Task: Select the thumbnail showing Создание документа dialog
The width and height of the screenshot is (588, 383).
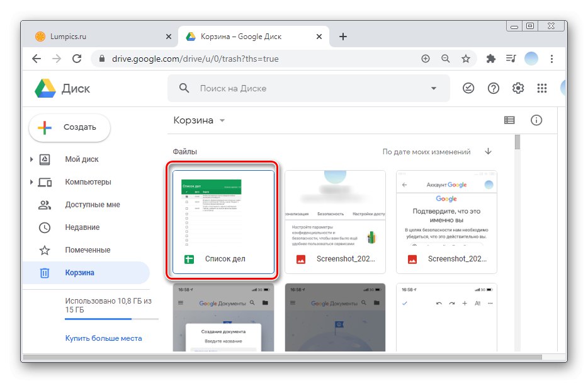Action: pos(223,317)
